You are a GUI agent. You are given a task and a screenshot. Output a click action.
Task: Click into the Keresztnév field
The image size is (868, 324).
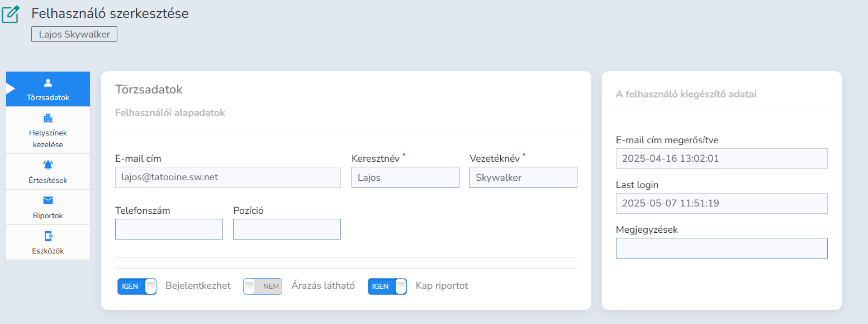pyautogui.click(x=405, y=177)
